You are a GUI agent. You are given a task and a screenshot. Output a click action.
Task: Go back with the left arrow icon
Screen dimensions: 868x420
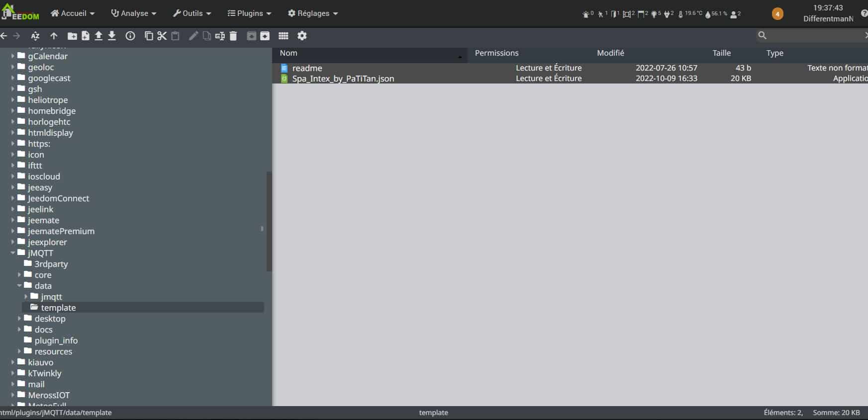[4, 36]
